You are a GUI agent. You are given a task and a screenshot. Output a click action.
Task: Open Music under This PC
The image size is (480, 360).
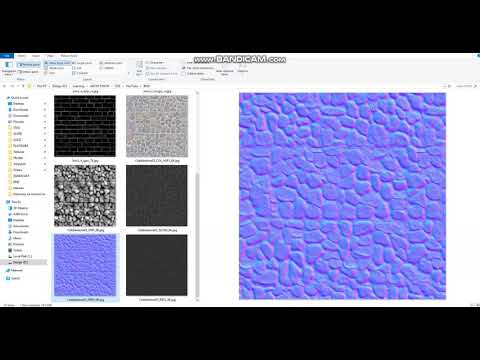point(17,238)
